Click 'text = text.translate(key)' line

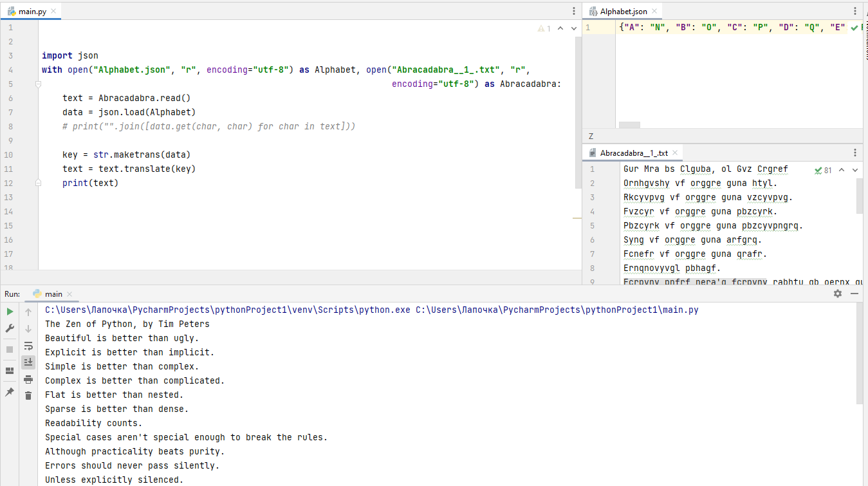pyautogui.click(x=129, y=169)
